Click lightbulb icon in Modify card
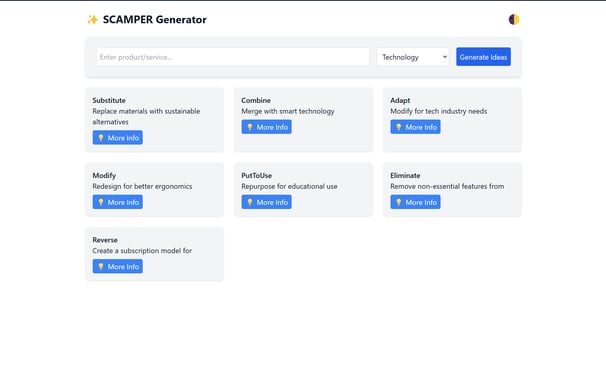The width and height of the screenshot is (606, 384). pos(101,202)
